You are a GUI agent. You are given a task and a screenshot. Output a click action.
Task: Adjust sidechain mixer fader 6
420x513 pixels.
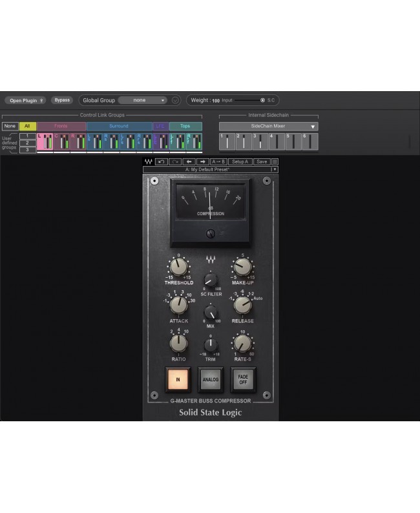coord(310,141)
